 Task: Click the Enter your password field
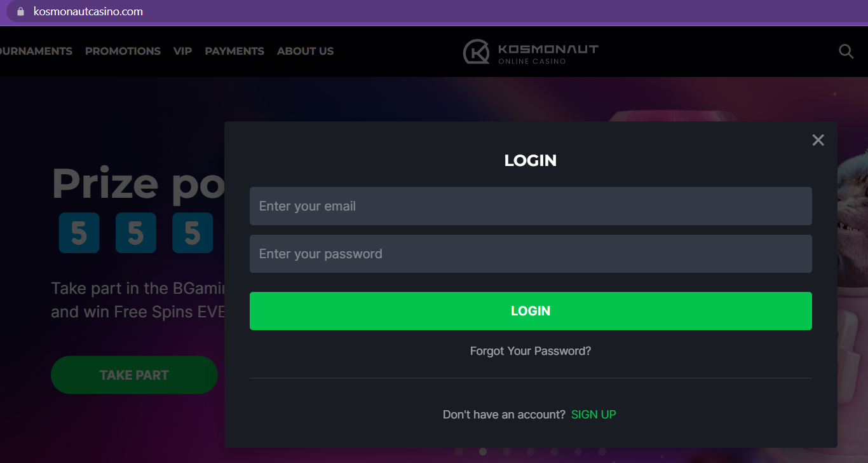point(531,254)
